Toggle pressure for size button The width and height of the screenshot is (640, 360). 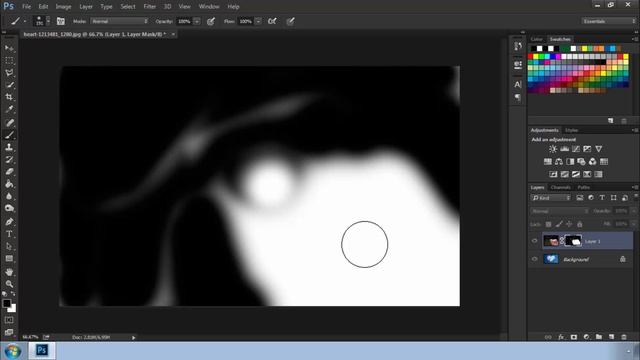coord(290,21)
